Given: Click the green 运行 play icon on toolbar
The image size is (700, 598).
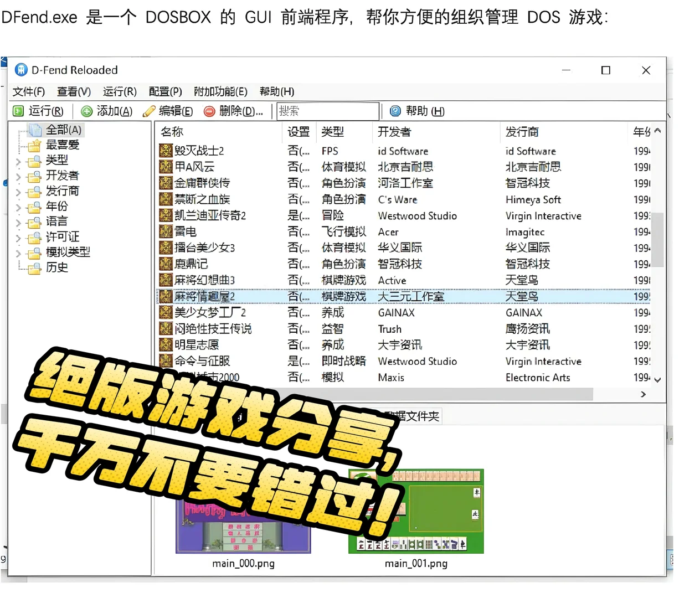Looking at the screenshot, I should pyautogui.click(x=18, y=111).
